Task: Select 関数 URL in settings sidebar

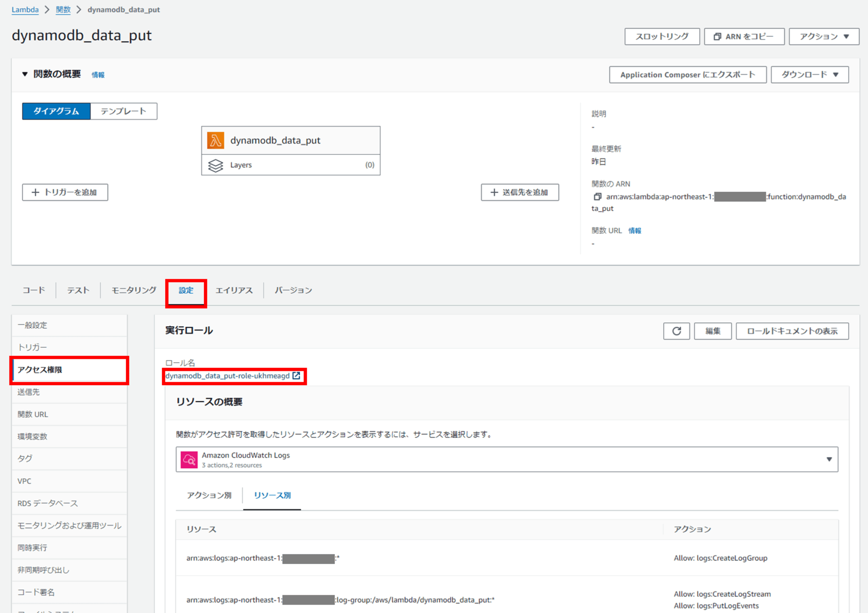Action: coord(69,415)
